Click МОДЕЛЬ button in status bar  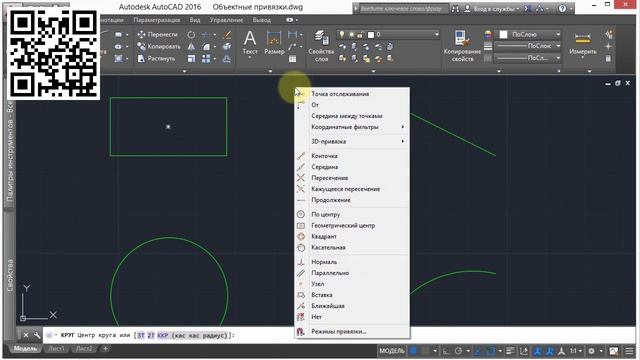pyautogui.click(x=392, y=351)
